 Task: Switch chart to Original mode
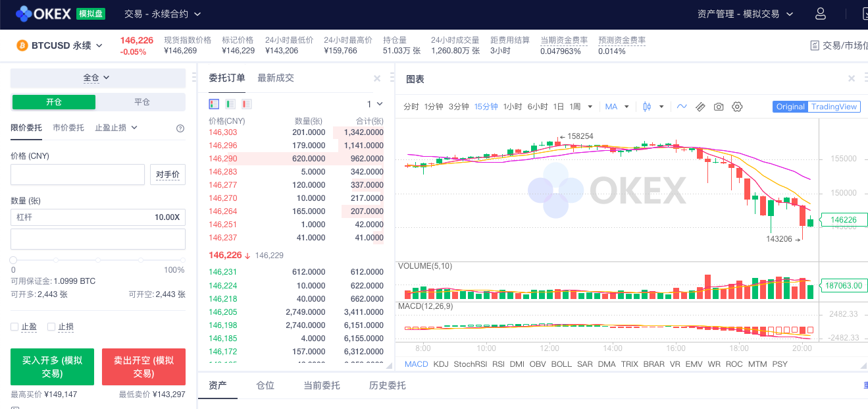[790, 107]
